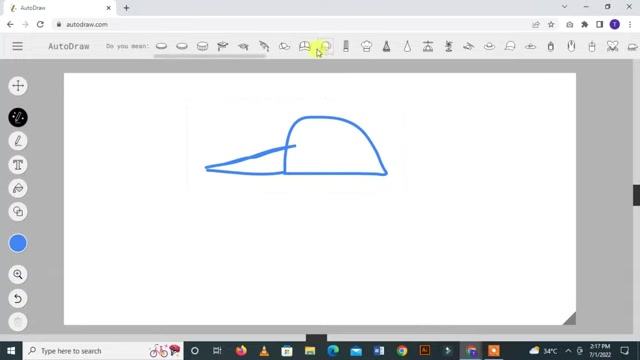Pick the graduation cap suggestion

[222, 46]
